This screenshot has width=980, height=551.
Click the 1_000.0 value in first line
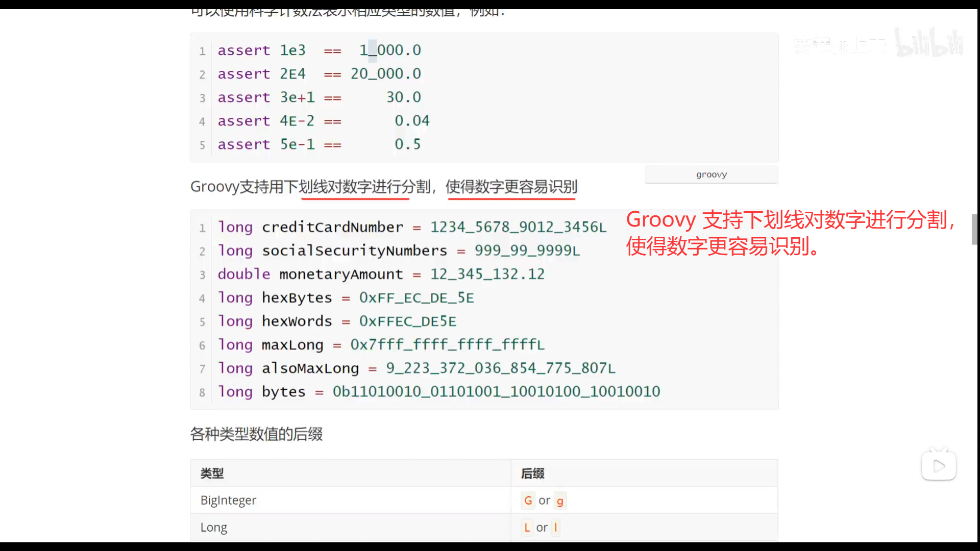(390, 50)
